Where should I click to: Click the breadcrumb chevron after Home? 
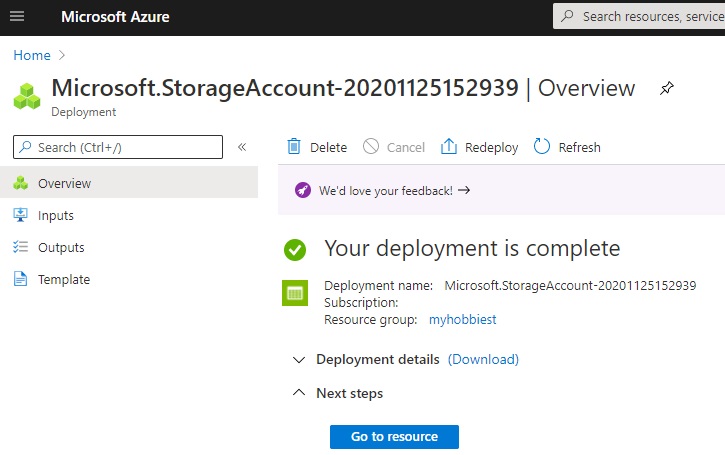(x=62, y=55)
